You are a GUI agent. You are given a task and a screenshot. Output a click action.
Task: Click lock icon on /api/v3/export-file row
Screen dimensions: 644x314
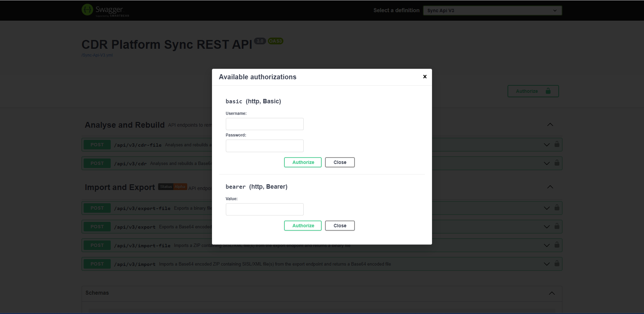[x=557, y=208]
